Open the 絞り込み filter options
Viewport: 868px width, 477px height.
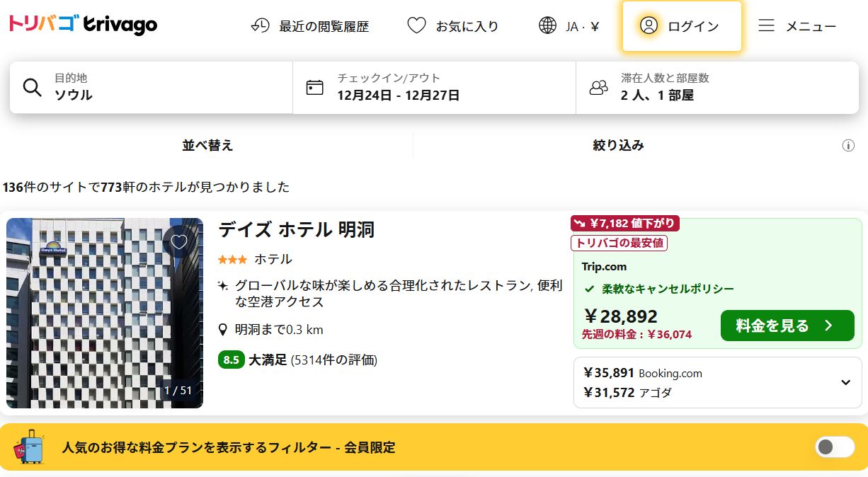click(x=618, y=146)
